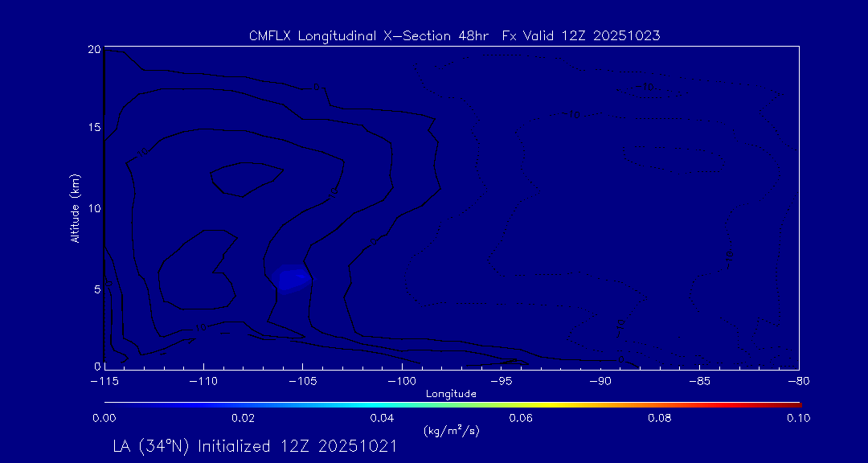Select the Longitude x-axis label
Image resolution: width=868 pixels, height=463 pixels.
pos(452,394)
